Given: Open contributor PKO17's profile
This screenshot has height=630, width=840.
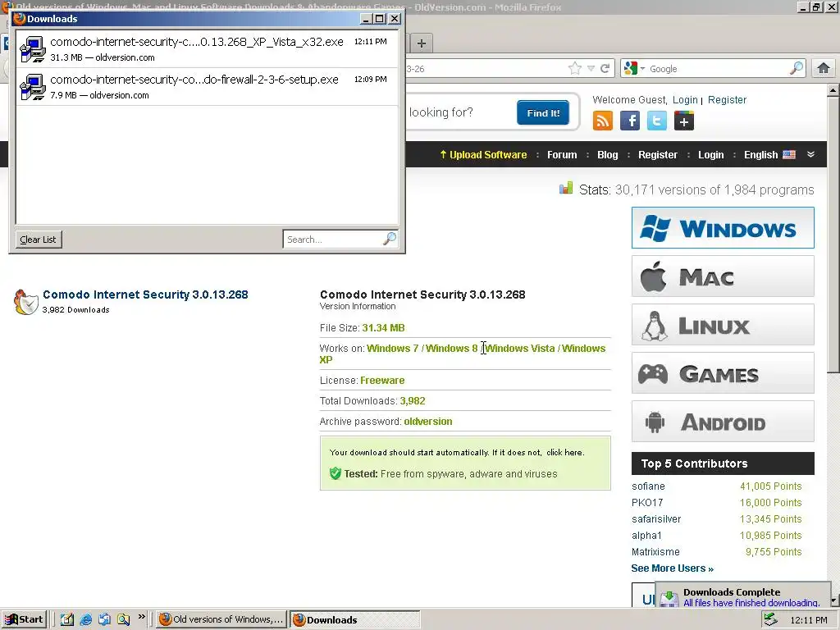Looking at the screenshot, I should tap(647, 503).
